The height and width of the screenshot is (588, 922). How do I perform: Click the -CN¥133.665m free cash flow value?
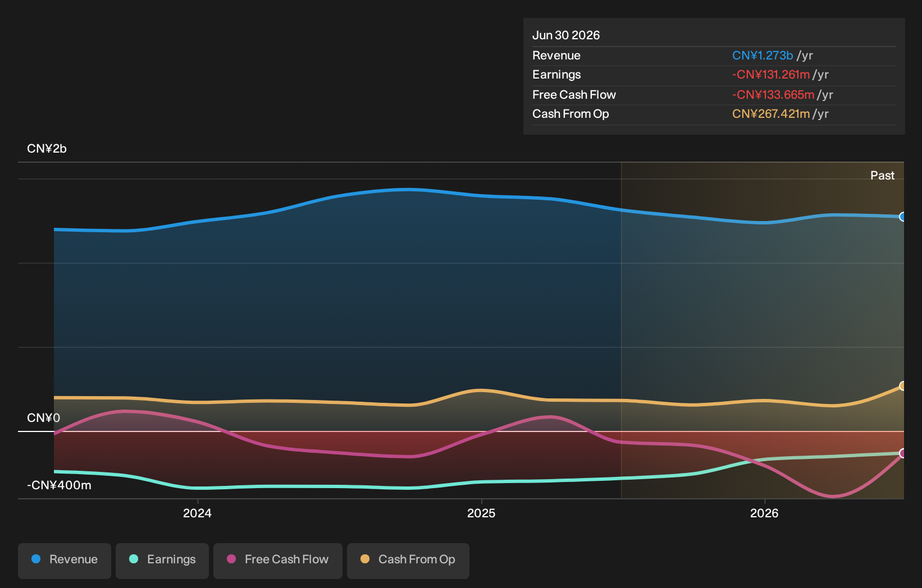(x=773, y=95)
